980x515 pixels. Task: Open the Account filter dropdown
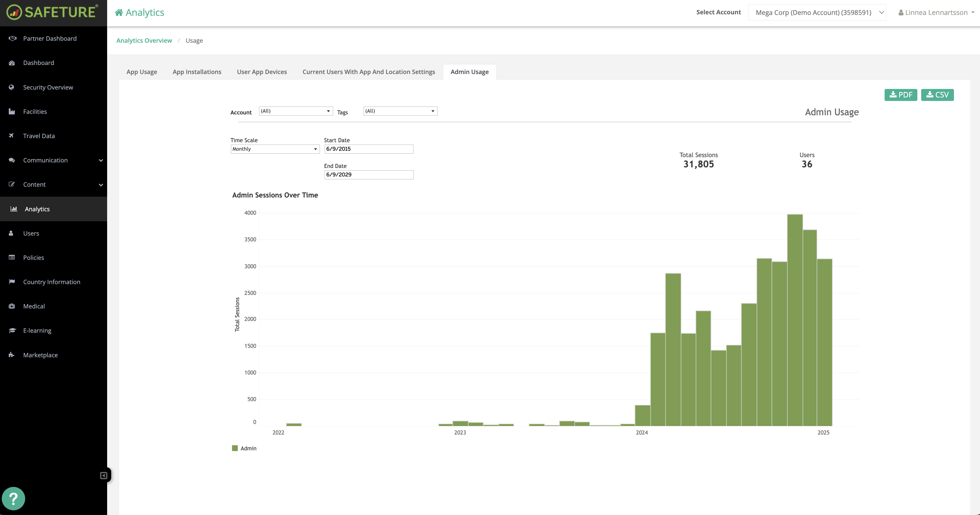(x=296, y=111)
